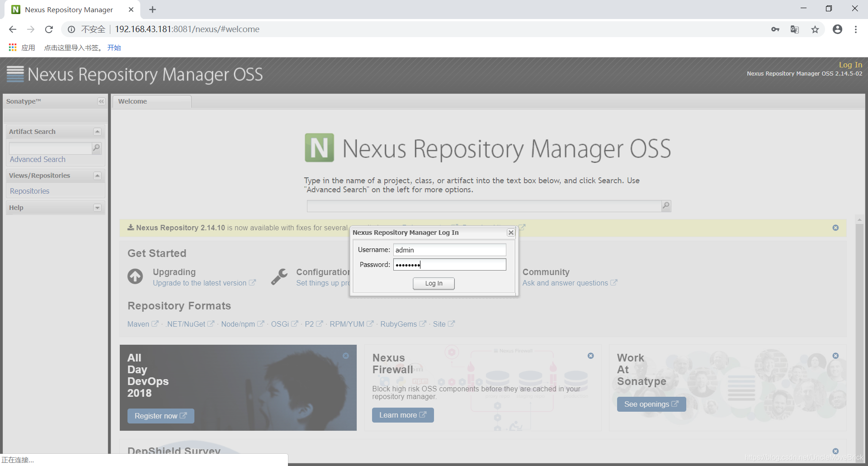Dismiss the Work At Sonatype card
868x466 pixels.
[835, 356]
